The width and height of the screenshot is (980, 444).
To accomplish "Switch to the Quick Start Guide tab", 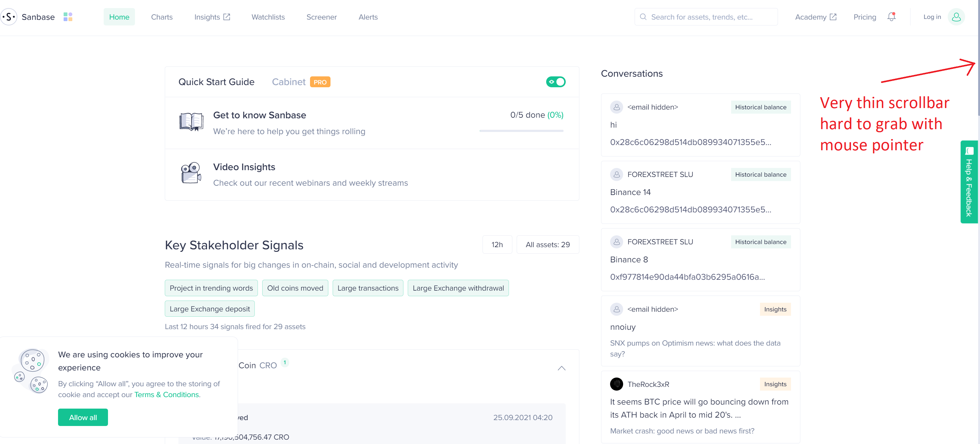I will click(x=216, y=82).
